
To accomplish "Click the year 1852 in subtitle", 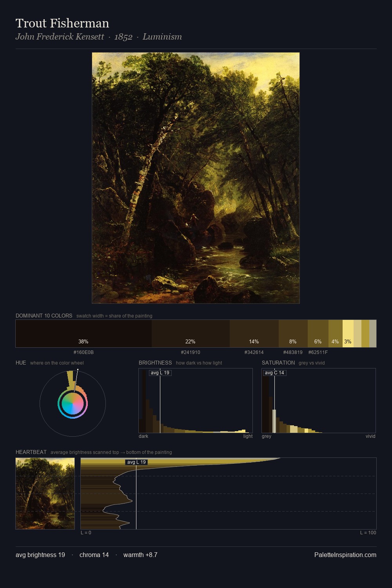I will pos(123,37).
